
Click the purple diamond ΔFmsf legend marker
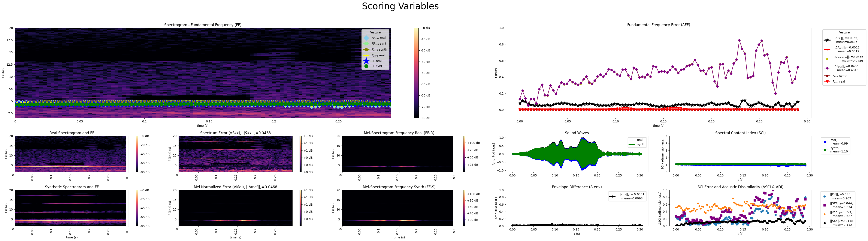[x=827, y=68]
